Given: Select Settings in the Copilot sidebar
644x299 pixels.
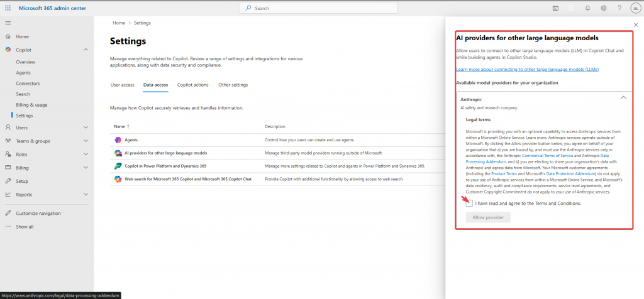Looking at the screenshot, I should point(25,116).
